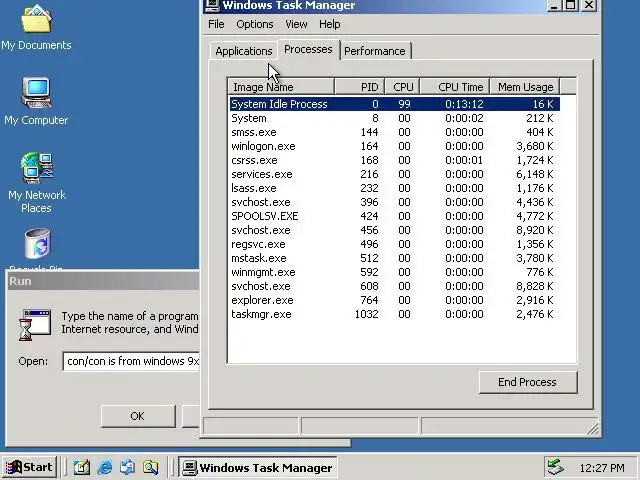Open the View menu in Task Manager
Screen dimensions: 640x480
pyautogui.click(x=296, y=24)
